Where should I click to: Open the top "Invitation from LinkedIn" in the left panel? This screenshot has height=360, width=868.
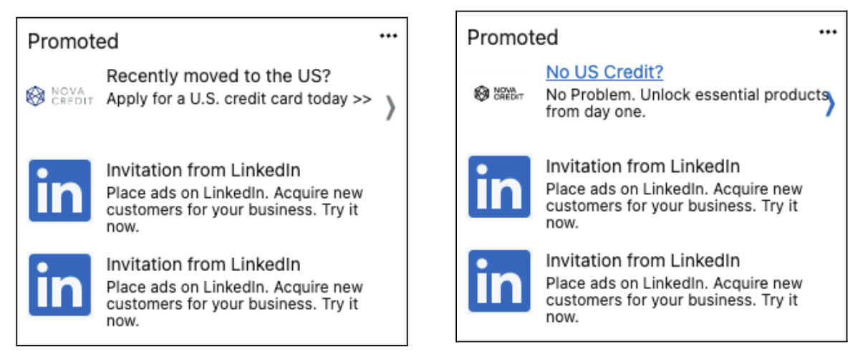(x=203, y=171)
